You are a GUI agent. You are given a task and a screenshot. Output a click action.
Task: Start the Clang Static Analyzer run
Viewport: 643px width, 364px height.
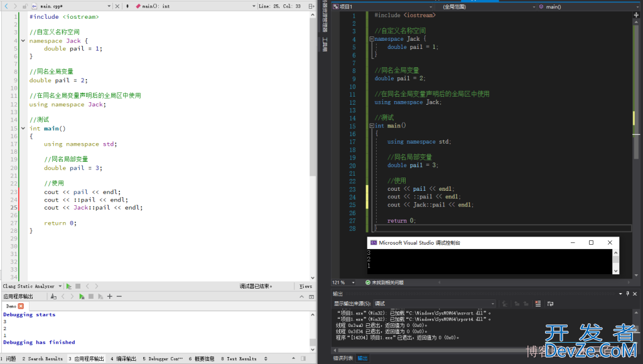(x=68, y=286)
